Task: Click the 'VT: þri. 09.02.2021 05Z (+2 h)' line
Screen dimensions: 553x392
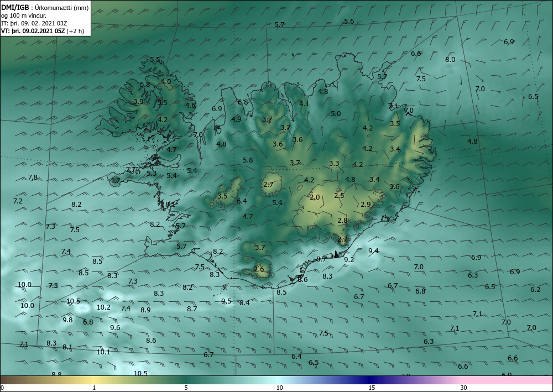Action: tap(43, 30)
